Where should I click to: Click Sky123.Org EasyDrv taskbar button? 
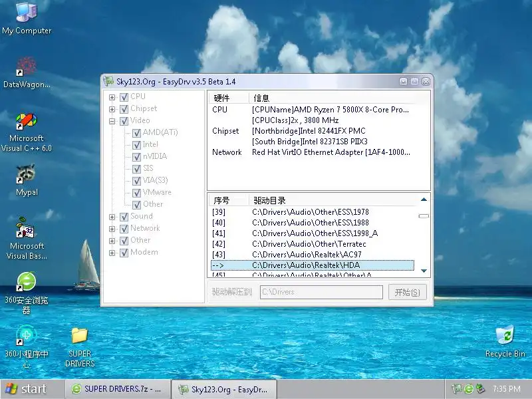tap(224, 389)
